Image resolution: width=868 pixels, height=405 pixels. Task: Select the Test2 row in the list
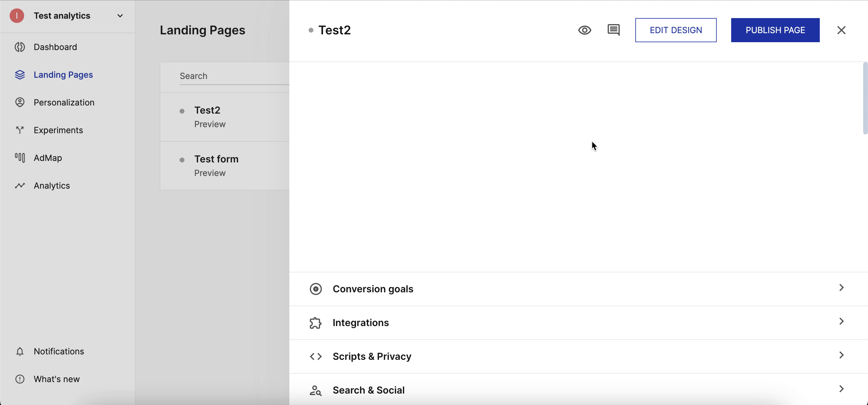coord(225,117)
